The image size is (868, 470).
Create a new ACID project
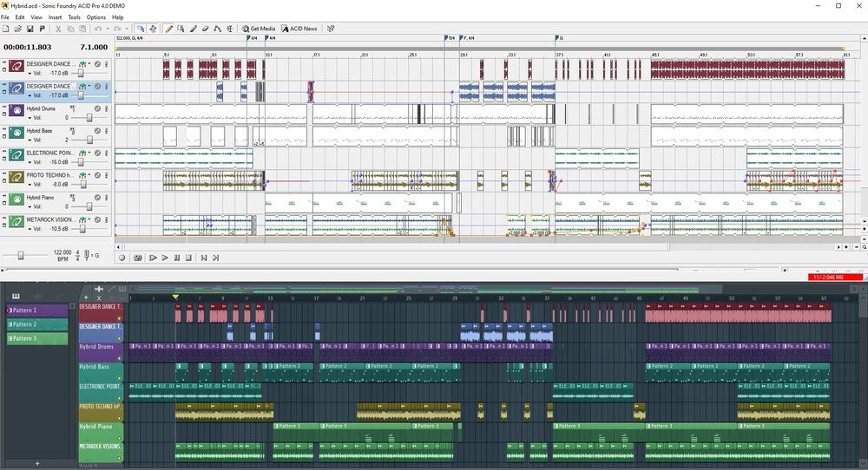(5, 29)
